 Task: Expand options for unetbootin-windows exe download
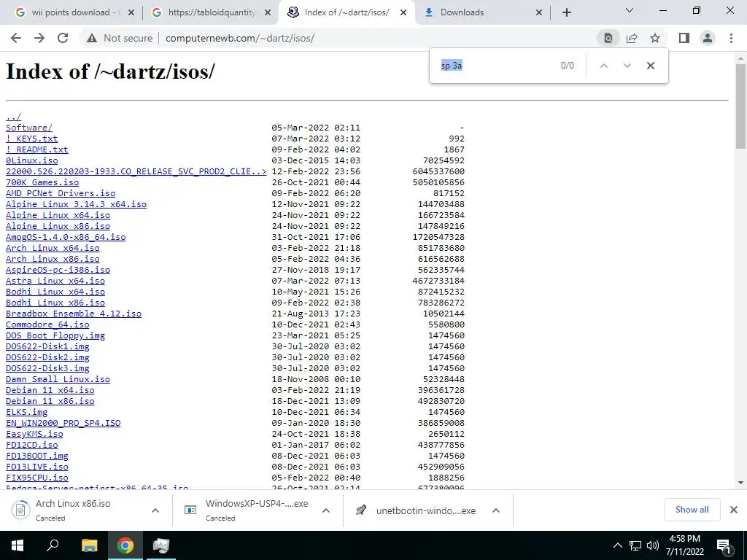pyautogui.click(x=496, y=510)
